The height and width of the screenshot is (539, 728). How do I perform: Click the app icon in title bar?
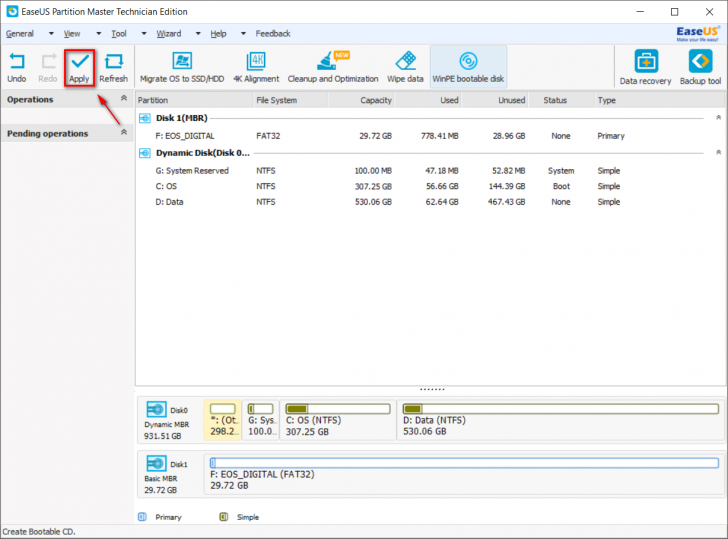12,12
